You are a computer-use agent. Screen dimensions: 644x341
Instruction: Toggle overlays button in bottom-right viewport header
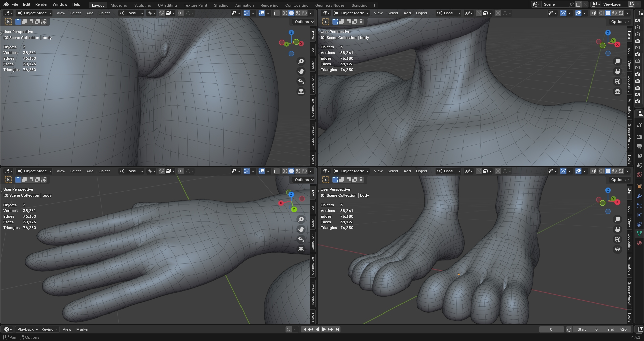pos(578,171)
